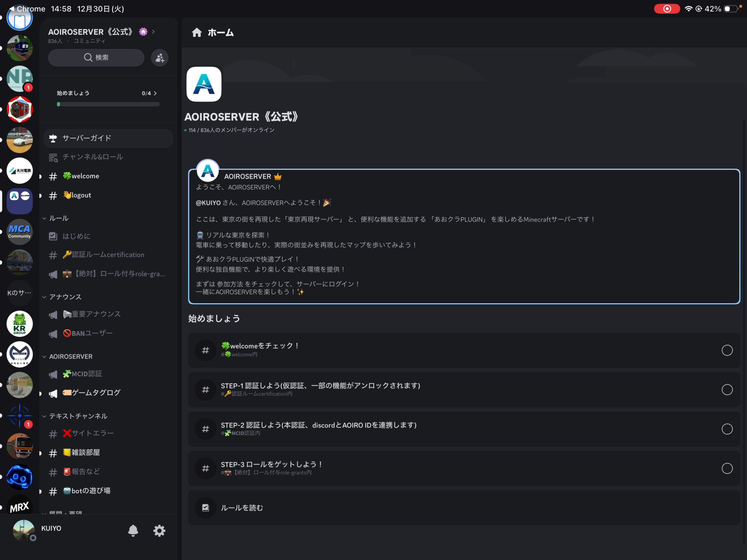Viewport: 747px width, 560px height.
Task: Open the 検索 search field
Action: click(96, 57)
